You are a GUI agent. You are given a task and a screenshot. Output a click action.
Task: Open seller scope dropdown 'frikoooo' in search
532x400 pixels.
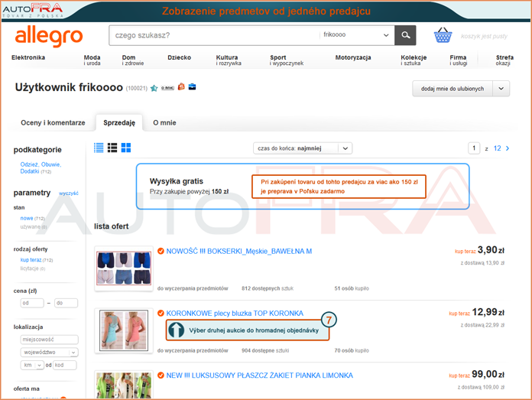[356, 35]
